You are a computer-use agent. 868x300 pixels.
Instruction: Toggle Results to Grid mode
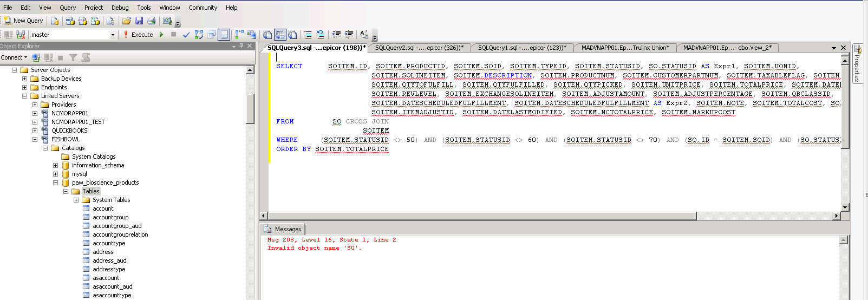coord(279,35)
